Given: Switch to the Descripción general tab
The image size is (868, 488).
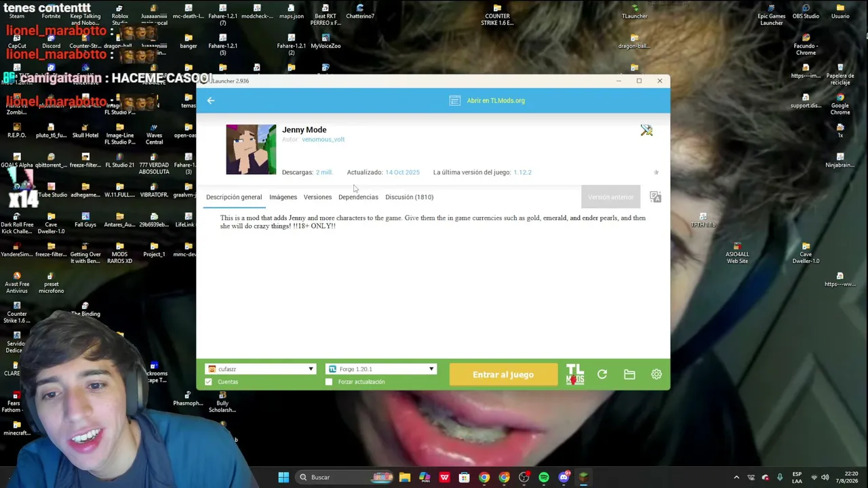Looking at the screenshot, I should 234,197.
